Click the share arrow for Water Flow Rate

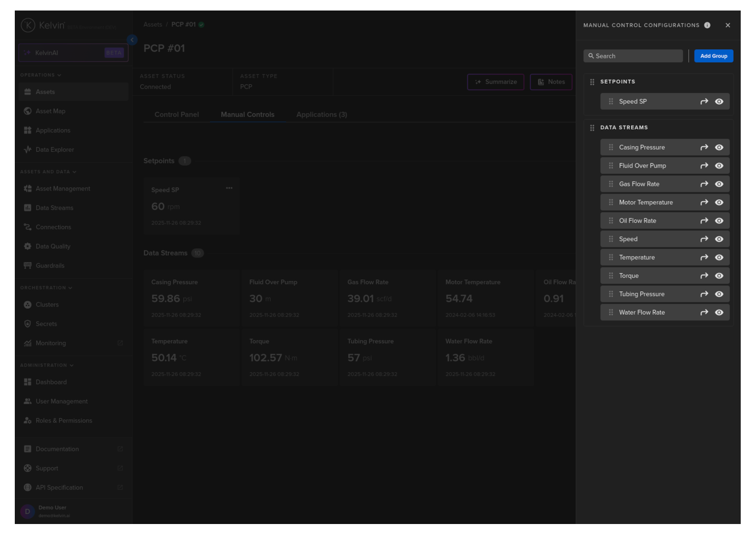704,313
